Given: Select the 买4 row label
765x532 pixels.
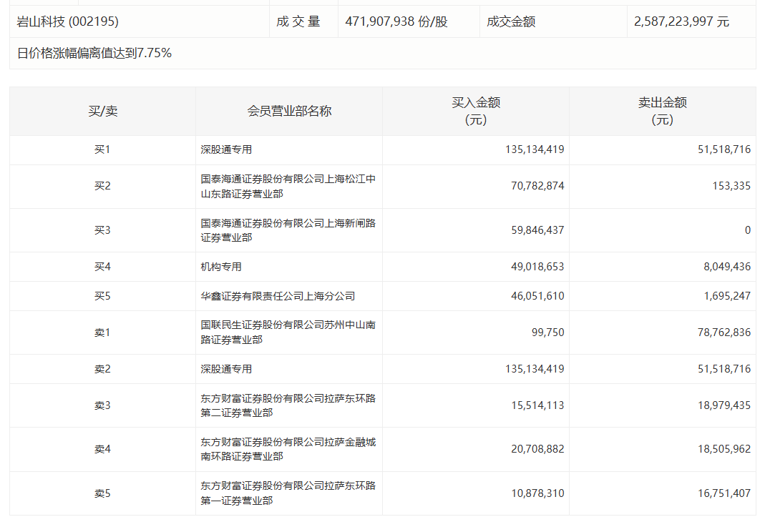Looking at the screenshot, I should click(102, 267).
